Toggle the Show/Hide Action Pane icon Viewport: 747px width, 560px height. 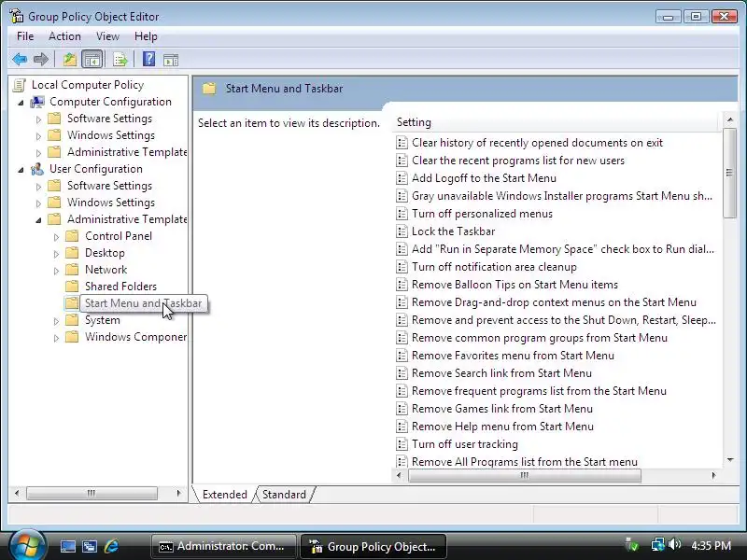171,60
